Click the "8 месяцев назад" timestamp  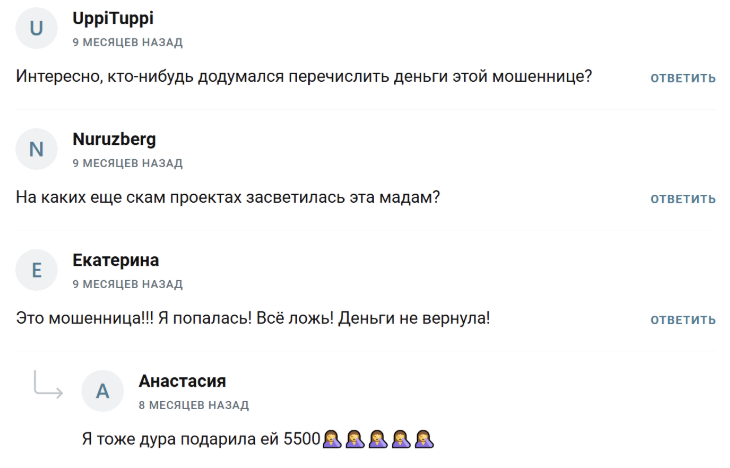tap(194, 406)
